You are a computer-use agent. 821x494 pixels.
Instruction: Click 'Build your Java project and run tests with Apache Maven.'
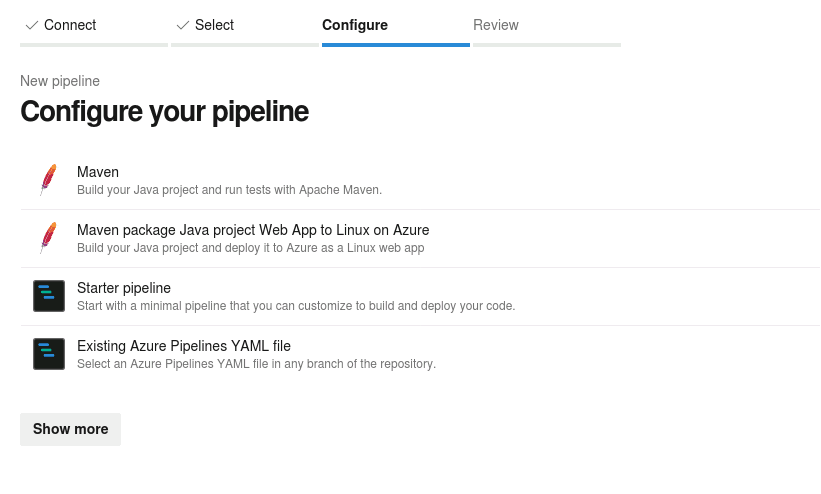229,190
